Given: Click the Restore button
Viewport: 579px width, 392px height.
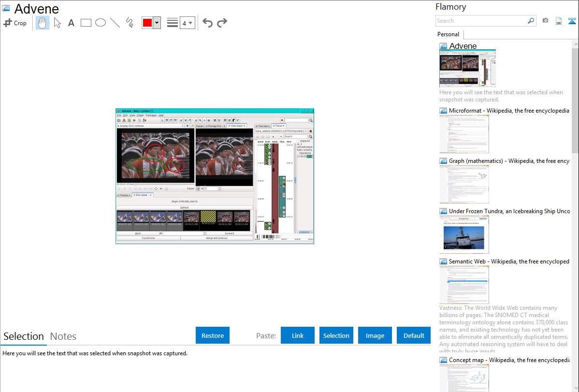Looking at the screenshot, I should click(213, 335).
